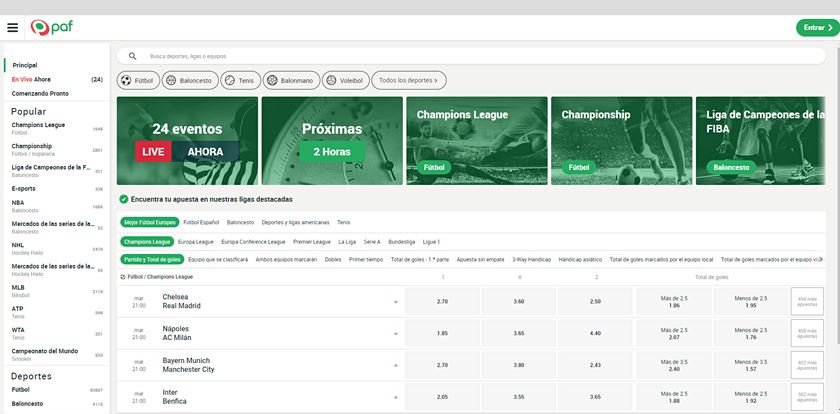Open the Próximas 2 Horas banner
Image resolution: width=840 pixels, height=414 pixels.
[x=332, y=141]
